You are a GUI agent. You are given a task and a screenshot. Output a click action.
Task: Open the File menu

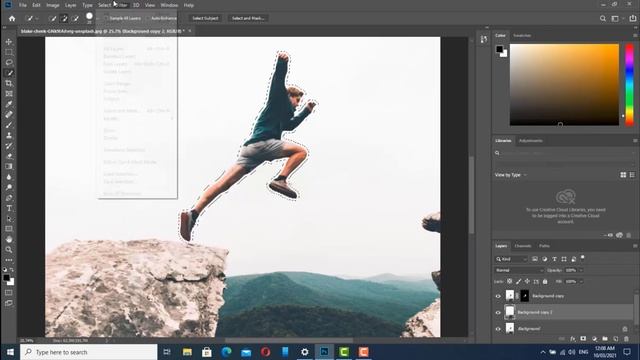22,5
